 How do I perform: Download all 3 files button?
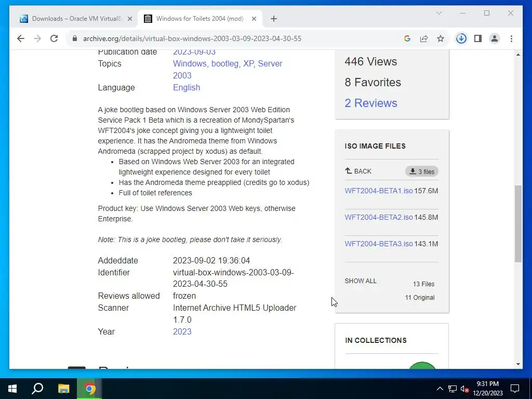pyautogui.click(x=422, y=171)
